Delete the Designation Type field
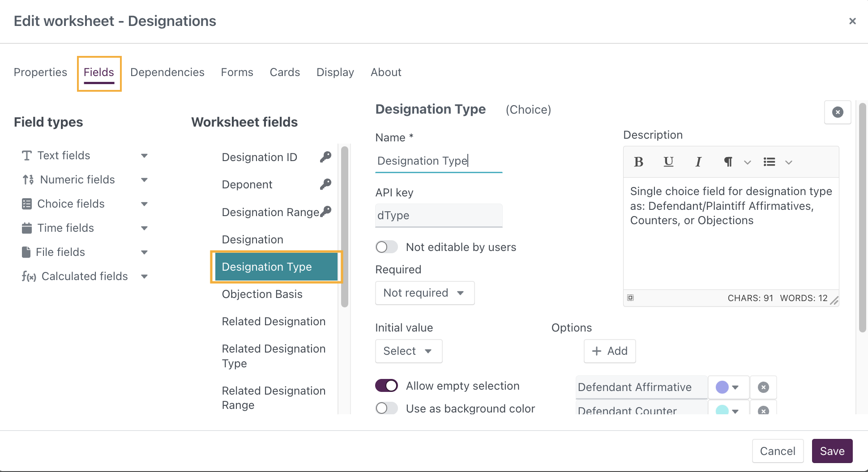Screen dimensions: 868x472 pos(837,112)
